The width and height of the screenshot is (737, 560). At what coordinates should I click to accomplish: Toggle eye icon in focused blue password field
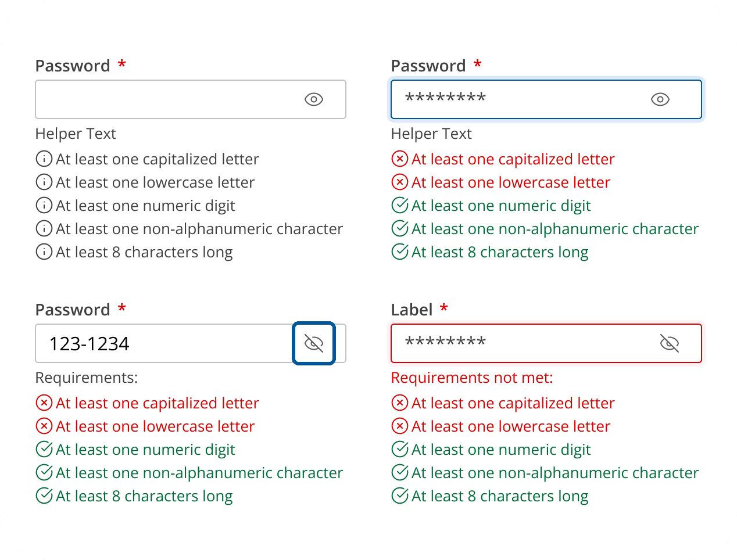[660, 99]
